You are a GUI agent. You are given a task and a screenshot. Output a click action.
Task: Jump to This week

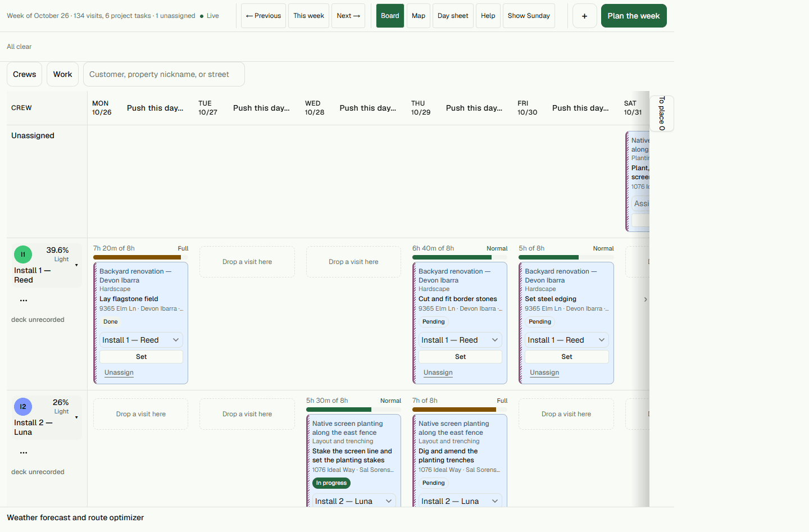pos(308,16)
